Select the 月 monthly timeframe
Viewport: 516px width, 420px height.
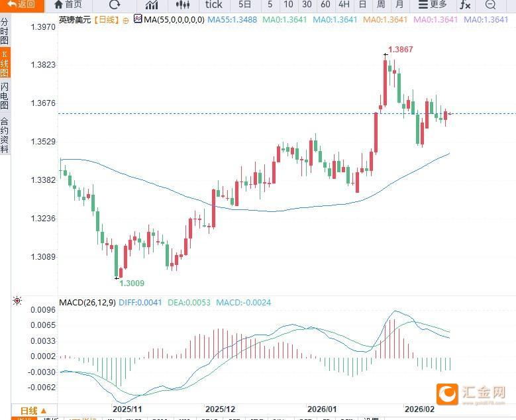pos(399,5)
